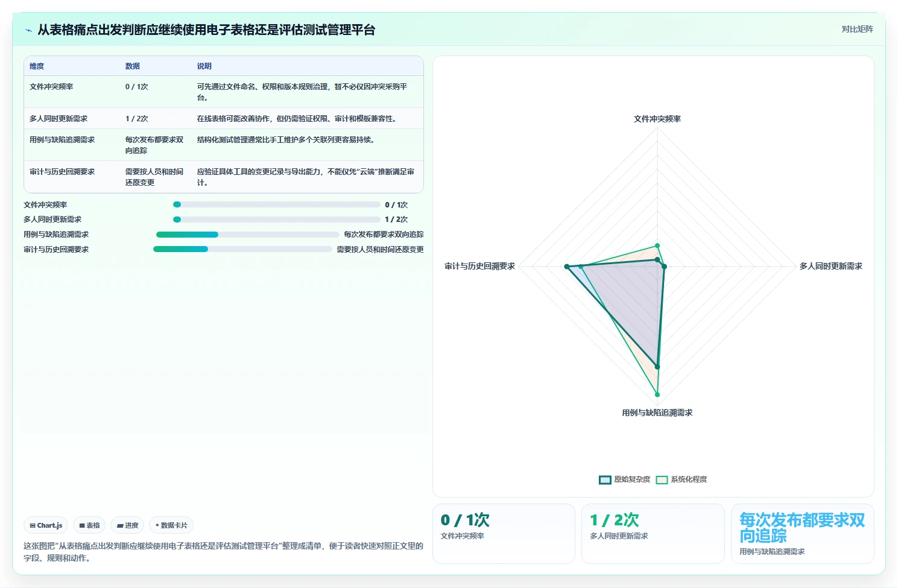Viewport: 898px width, 588px height.
Task: Click the 说明 column header
Action: (204, 66)
